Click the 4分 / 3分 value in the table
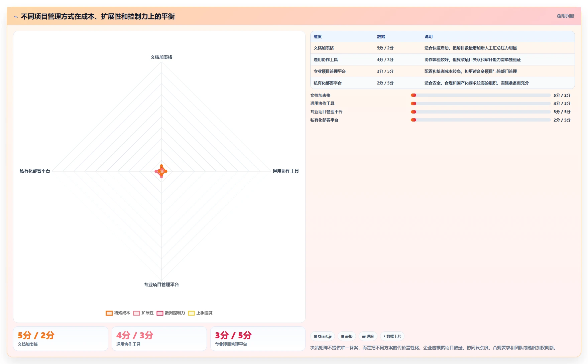This screenshot has width=588, height=364. click(x=385, y=60)
